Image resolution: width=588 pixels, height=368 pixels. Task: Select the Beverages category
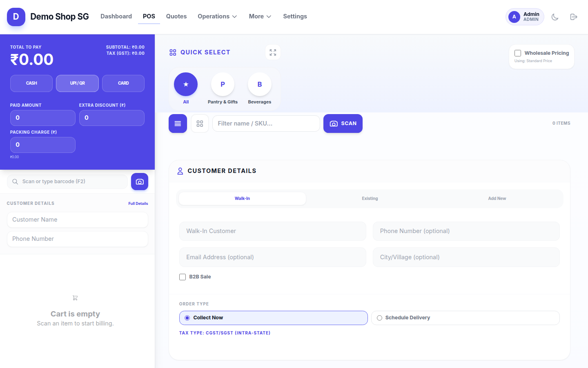click(x=260, y=84)
